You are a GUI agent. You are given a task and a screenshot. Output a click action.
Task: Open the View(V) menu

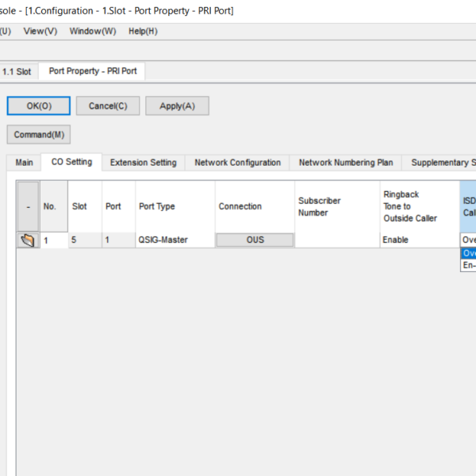[x=40, y=31]
